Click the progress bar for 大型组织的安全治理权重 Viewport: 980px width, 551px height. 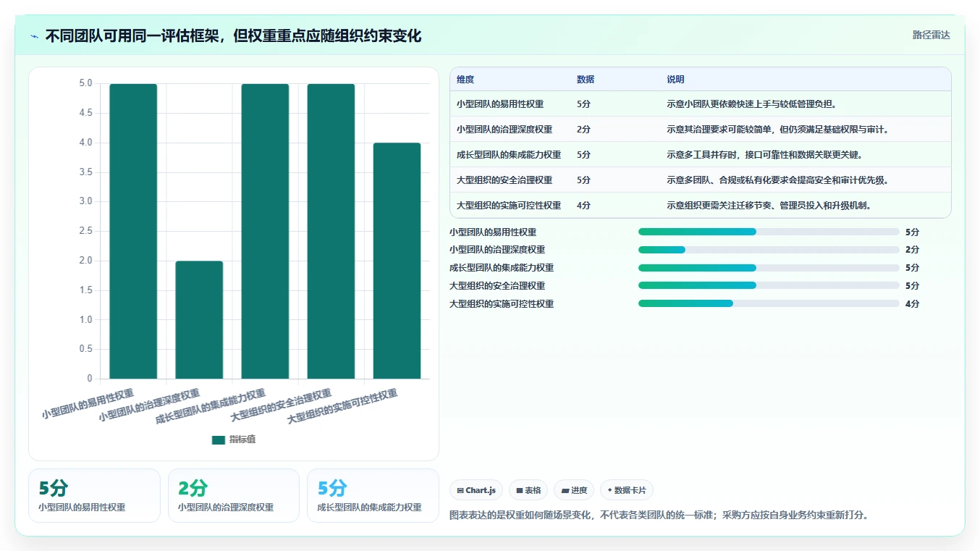tap(769, 285)
